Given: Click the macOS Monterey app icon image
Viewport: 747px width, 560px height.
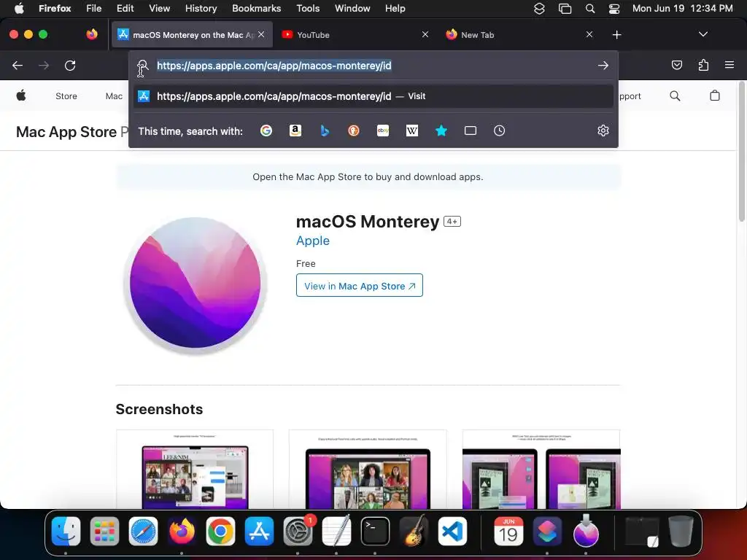Looking at the screenshot, I should tap(195, 284).
